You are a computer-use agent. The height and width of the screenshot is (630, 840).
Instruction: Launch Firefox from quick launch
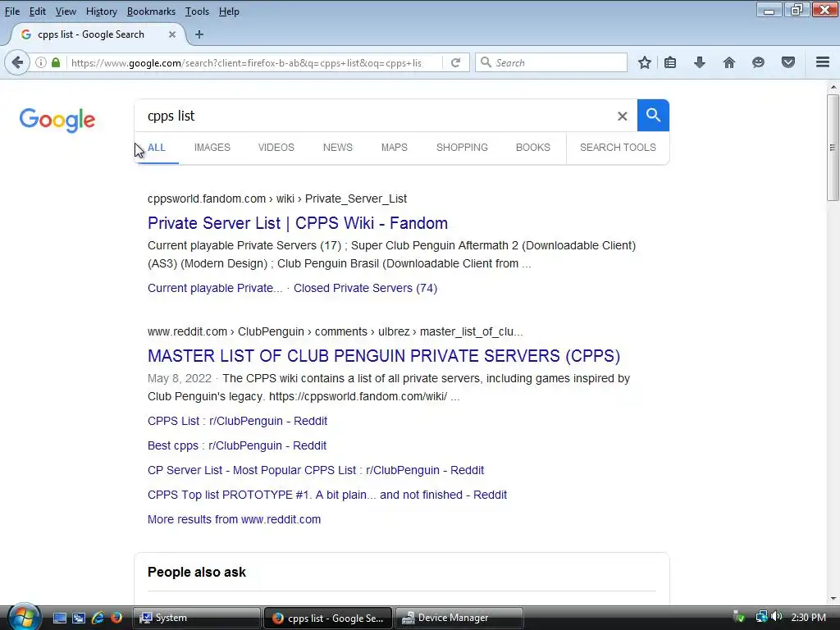click(x=116, y=618)
